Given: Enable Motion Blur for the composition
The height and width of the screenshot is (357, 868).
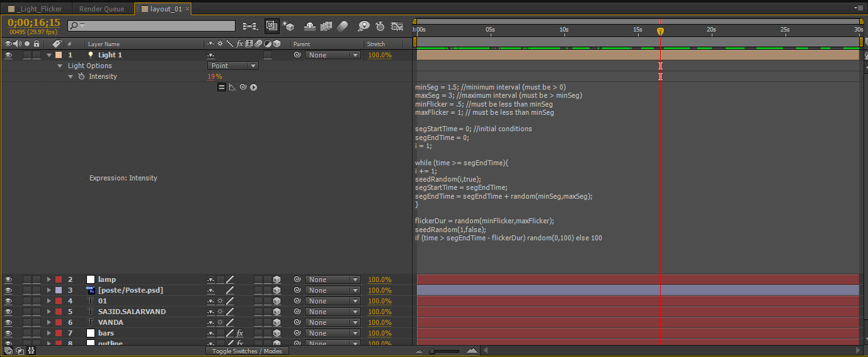Looking at the screenshot, I should click(x=342, y=26).
